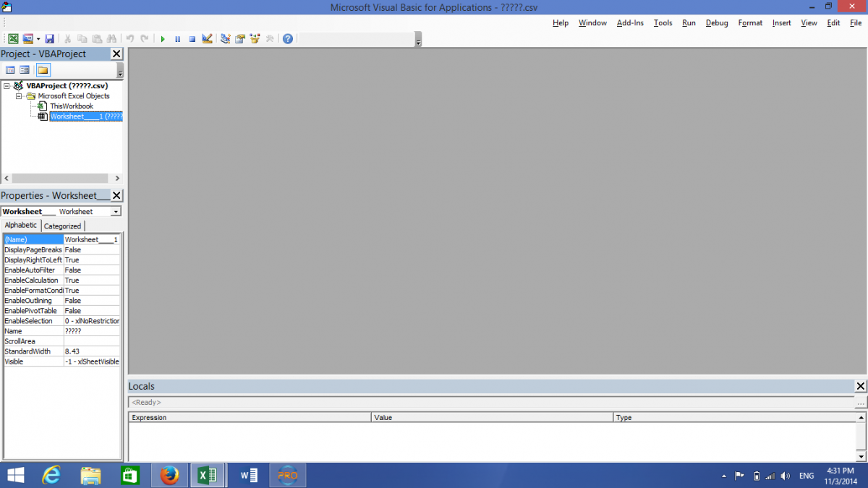This screenshot has height=488, width=868.
Task: Click the Expression column header in Locals
Action: 250,418
